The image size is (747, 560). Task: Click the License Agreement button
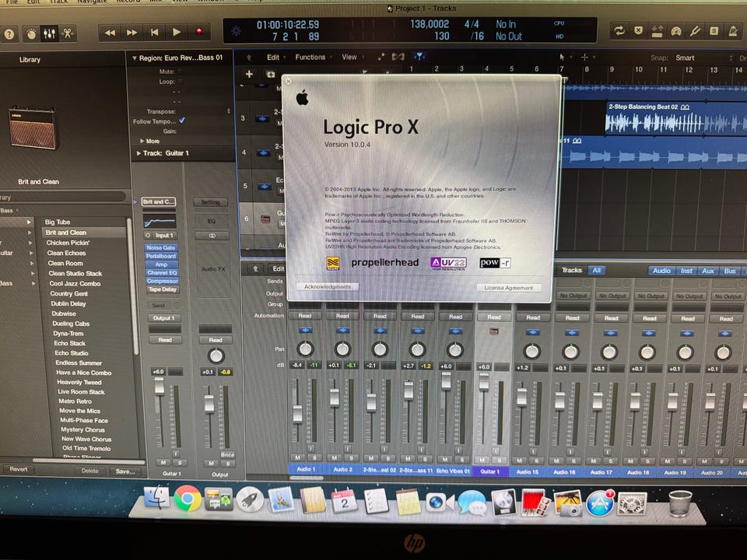tap(509, 288)
